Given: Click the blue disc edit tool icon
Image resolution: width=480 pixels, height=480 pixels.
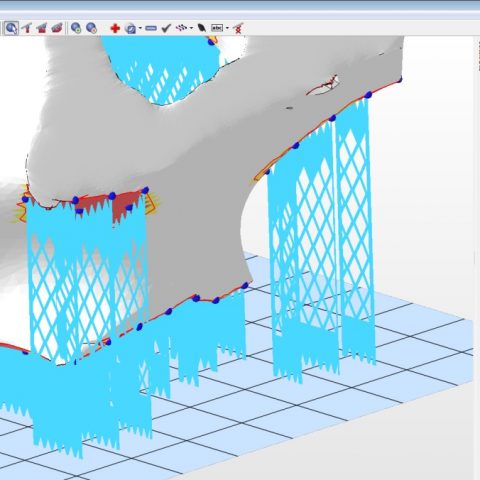Looking at the screenshot, I should click(130, 28).
